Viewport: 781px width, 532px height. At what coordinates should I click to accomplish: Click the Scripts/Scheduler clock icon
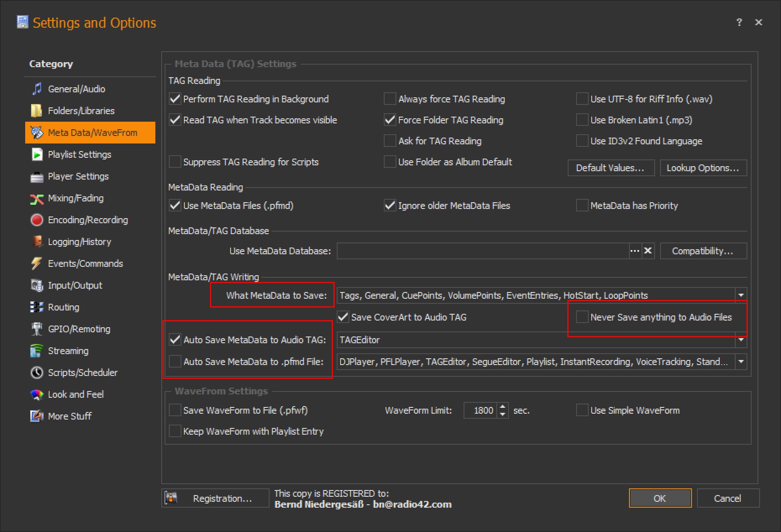[37, 373]
